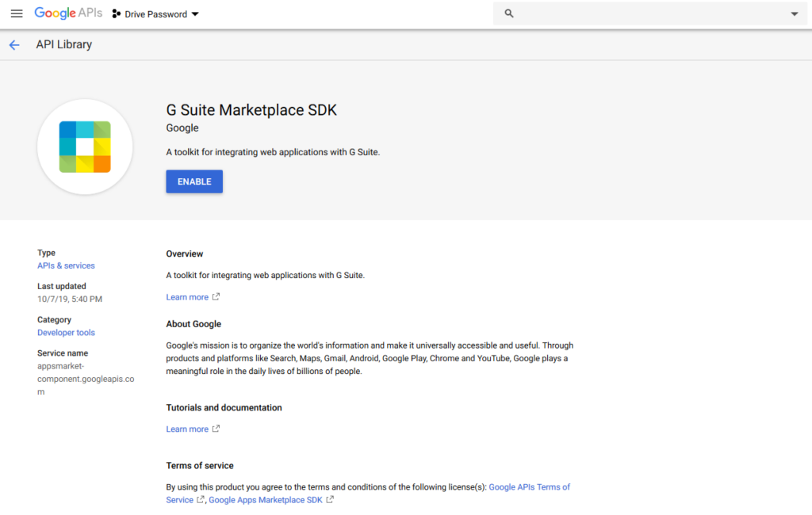Click the service name appsmarket-component.googleapis.com
This screenshot has height=515, width=812.
click(86, 379)
